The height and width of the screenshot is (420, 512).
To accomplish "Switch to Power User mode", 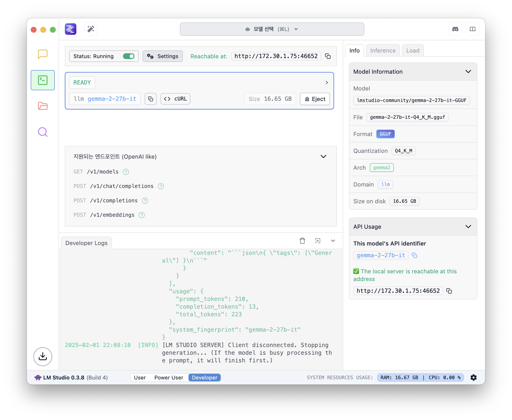I will coord(169,378).
